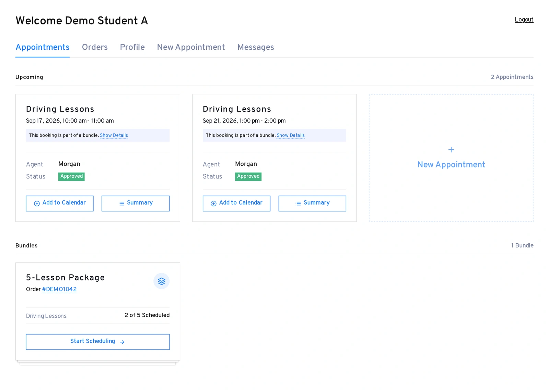Click agent name Morgan on Sep 21 card

point(246,164)
